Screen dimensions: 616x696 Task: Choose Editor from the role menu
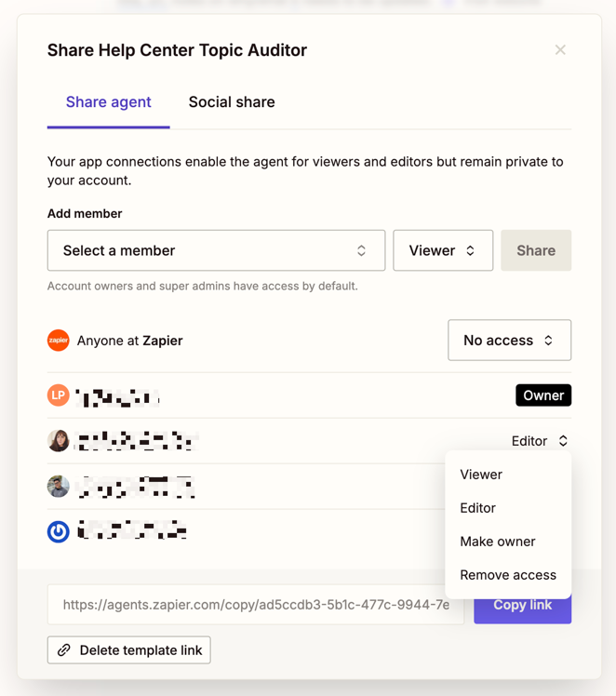pyautogui.click(x=477, y=508)
